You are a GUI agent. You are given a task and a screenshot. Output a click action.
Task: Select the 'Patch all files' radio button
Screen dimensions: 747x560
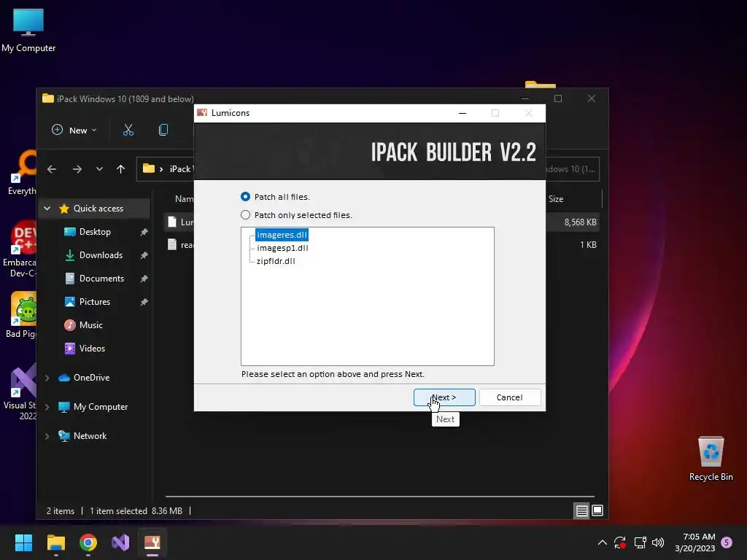coord(245,197)
